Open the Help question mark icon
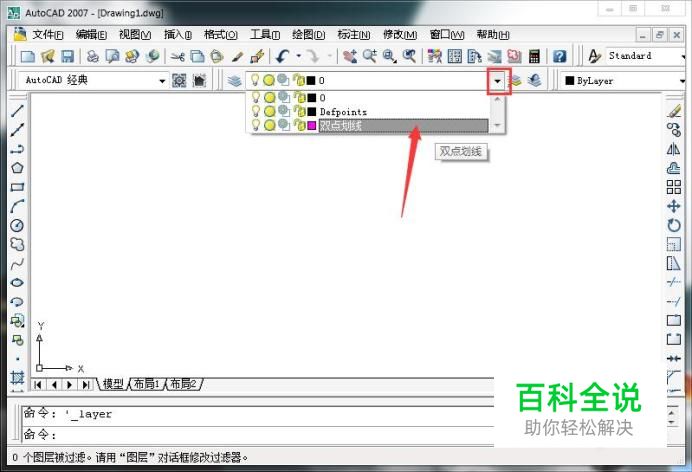 [x=560, y=56]
